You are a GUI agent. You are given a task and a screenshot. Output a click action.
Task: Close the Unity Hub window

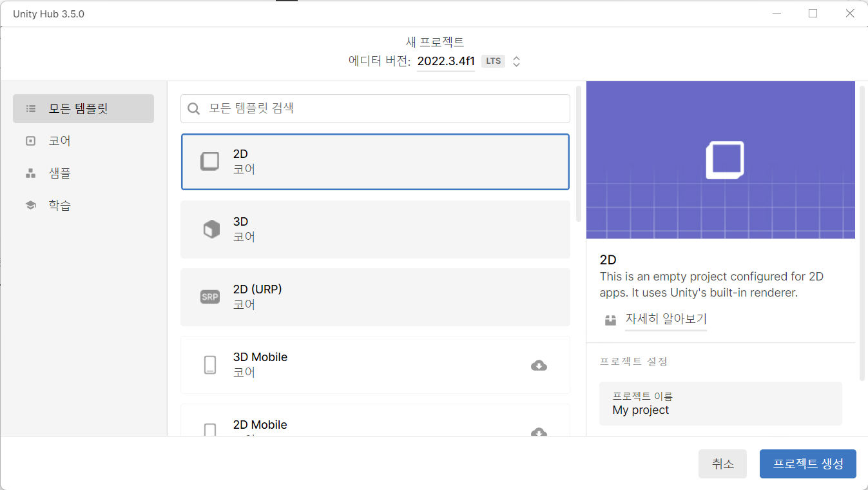pos(849,13)
